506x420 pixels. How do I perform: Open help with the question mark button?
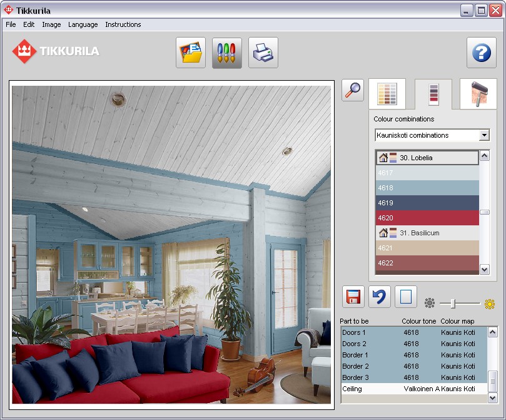[482, 53]
